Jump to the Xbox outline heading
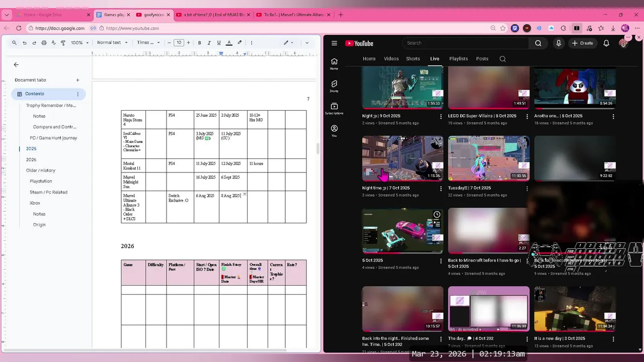This screenshot has height=362, width=644. click(35, 203)
